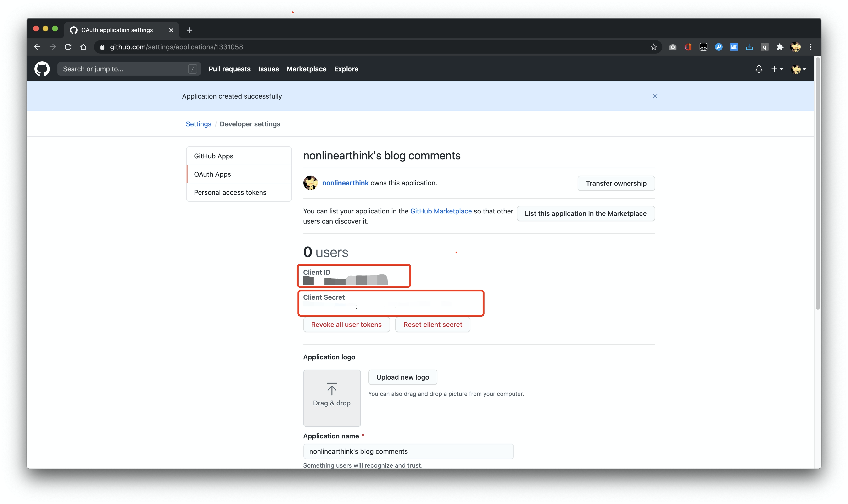Click the Developer settings breadcrumb text
This screenshot has height=504, width=848.
coord(250,124)
